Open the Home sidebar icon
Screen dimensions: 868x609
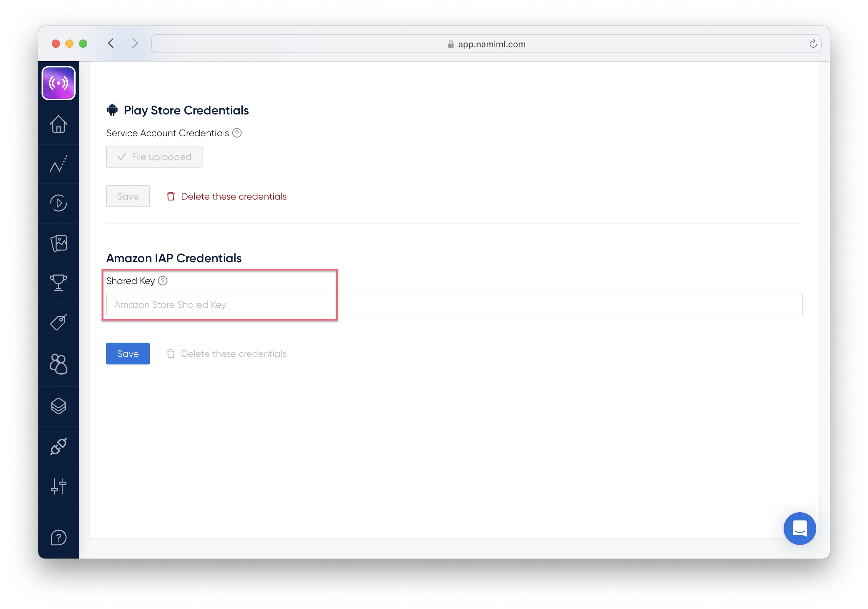58,124
